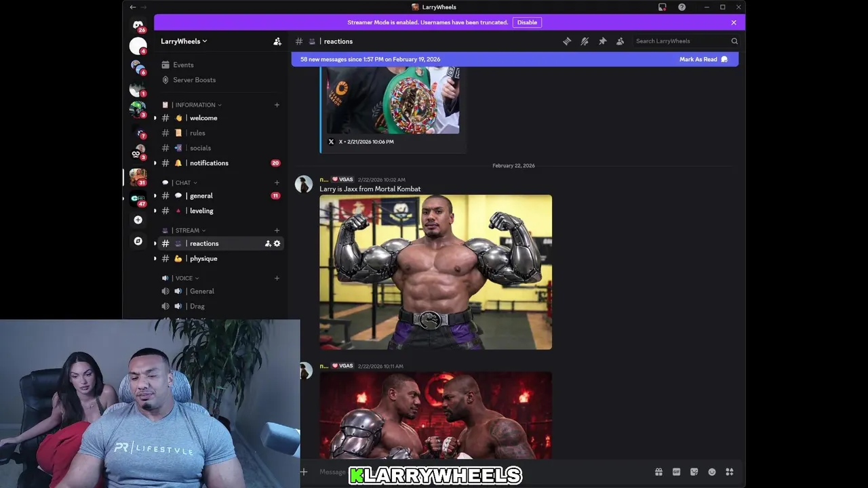
Task: Open emoji picker icon
Action: click(712, 472)
